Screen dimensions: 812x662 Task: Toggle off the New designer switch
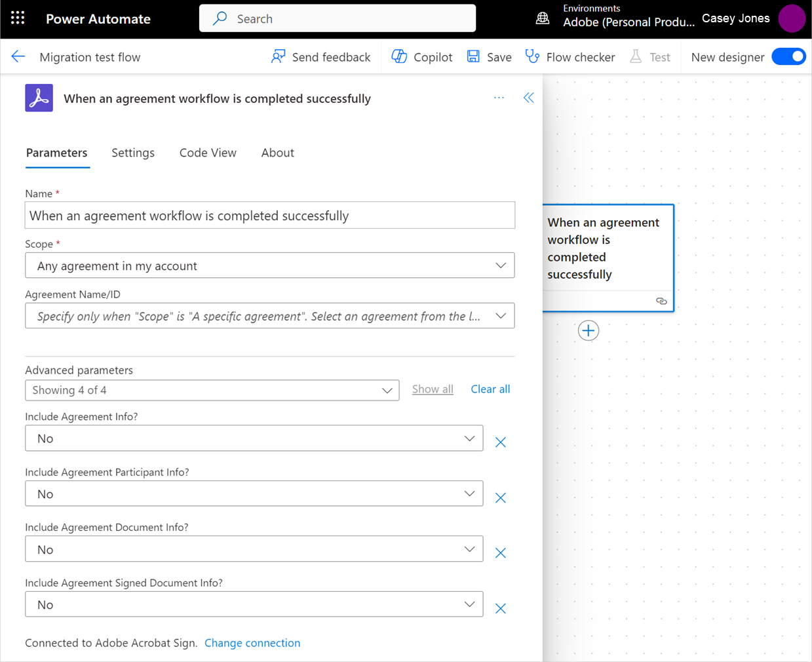(788, 56)
